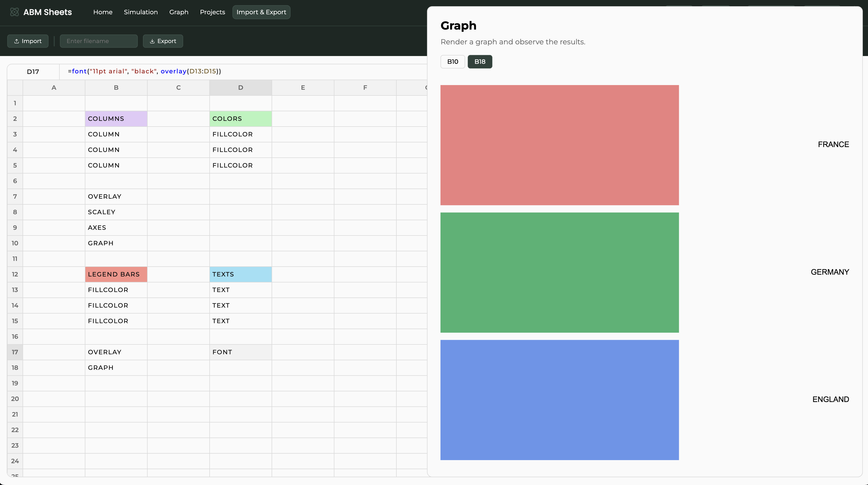Click column D header
The image size is (868, 485).
tap(240, 88)
